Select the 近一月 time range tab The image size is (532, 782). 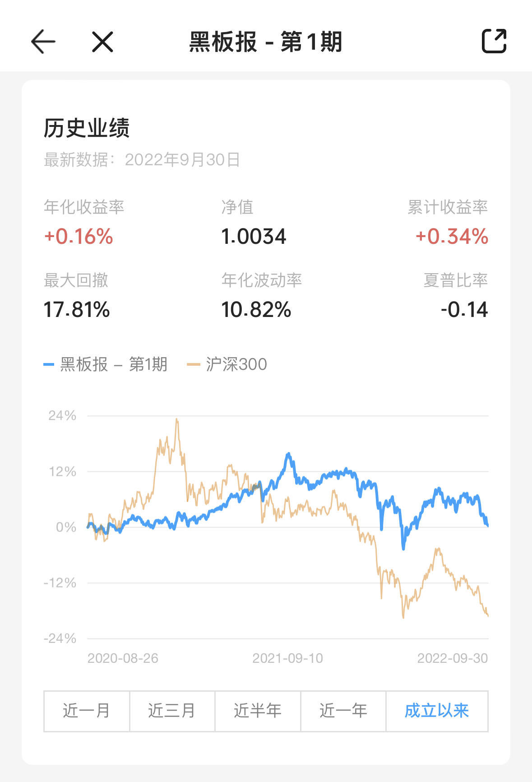[x=87, y=711]
